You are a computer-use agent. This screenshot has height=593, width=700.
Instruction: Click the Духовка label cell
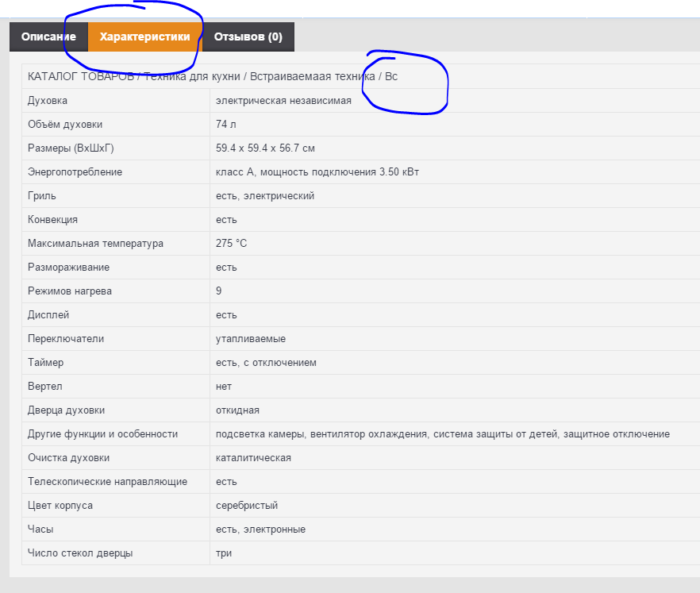[48, 101]
